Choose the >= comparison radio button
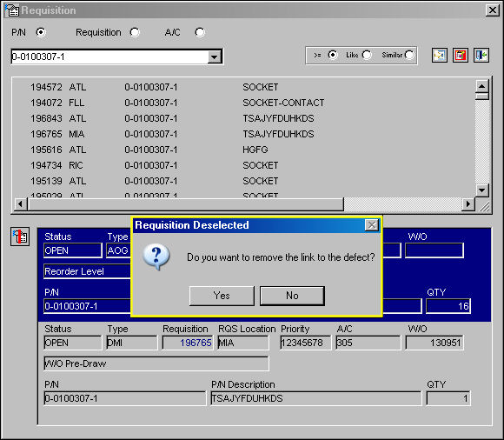This screenshot has height=440, width=504. coord(333,55)
